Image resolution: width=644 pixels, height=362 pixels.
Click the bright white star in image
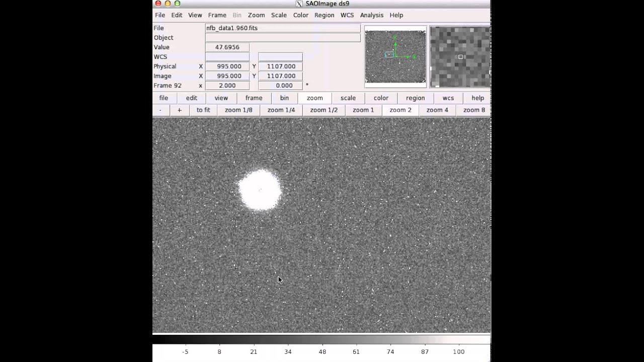point(260,190)
